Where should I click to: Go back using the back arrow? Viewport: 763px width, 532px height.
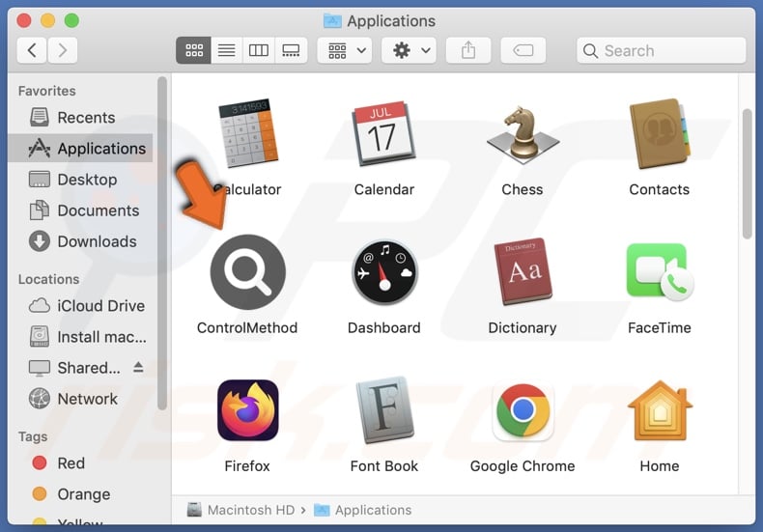click(32, 50)
